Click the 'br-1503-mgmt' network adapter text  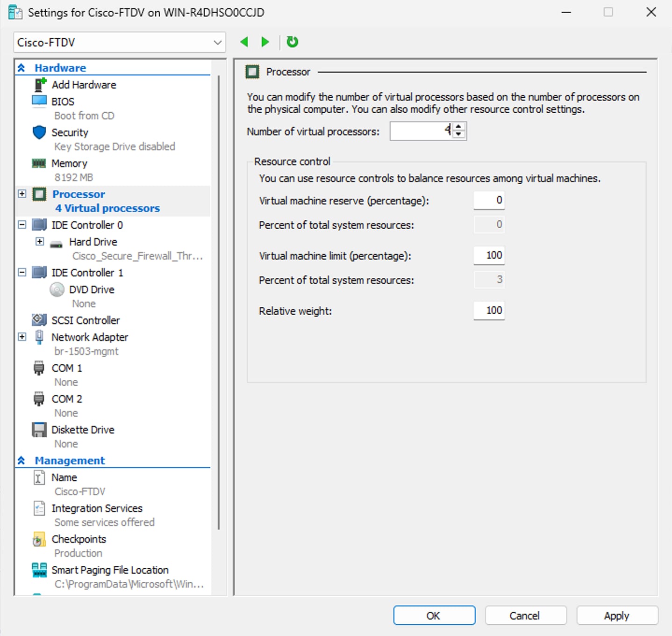click(x=86, y=351)
